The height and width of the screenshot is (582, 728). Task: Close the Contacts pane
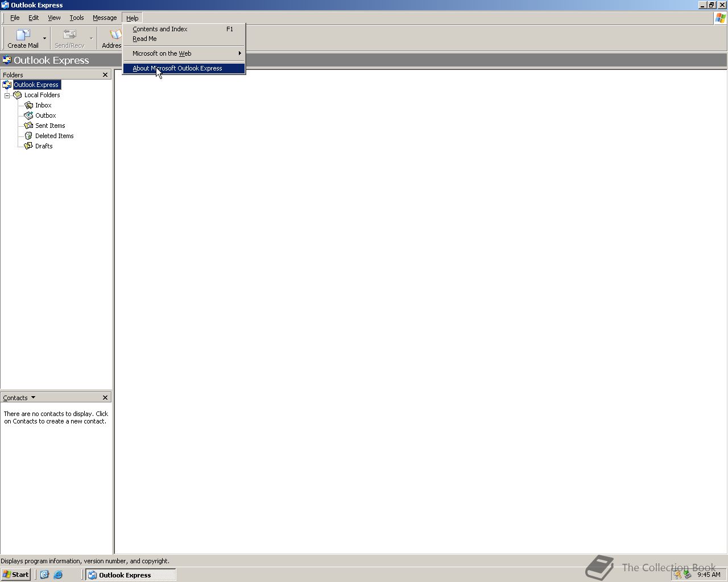[105, 397]
